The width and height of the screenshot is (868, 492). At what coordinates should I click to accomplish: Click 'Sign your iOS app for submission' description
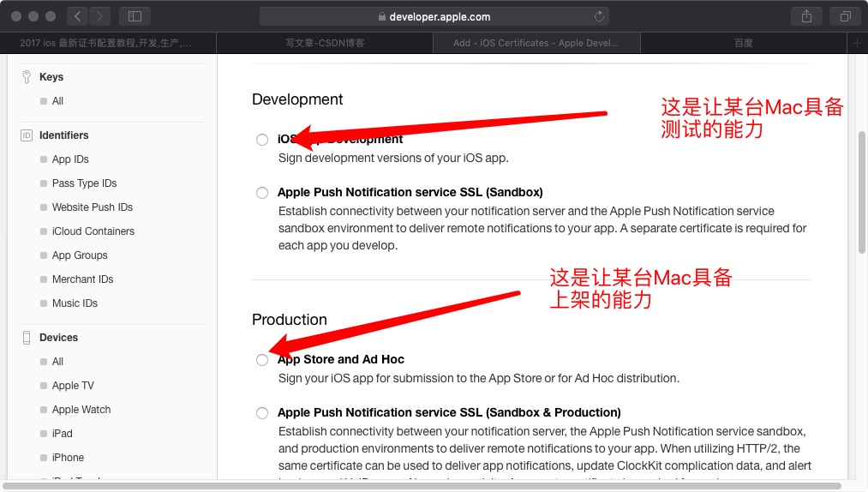[x=479, y=378]
